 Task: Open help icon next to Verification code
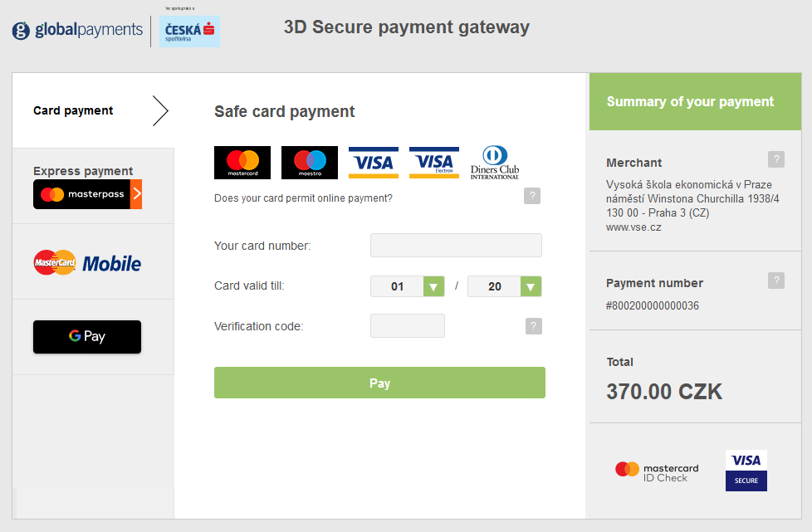[x=533, y=326]
